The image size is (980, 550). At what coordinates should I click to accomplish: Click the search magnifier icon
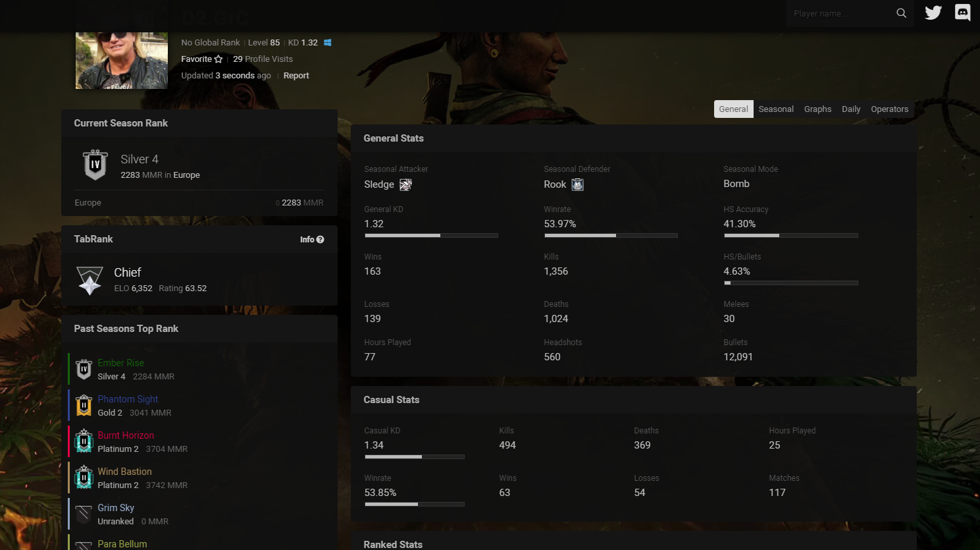901,13
